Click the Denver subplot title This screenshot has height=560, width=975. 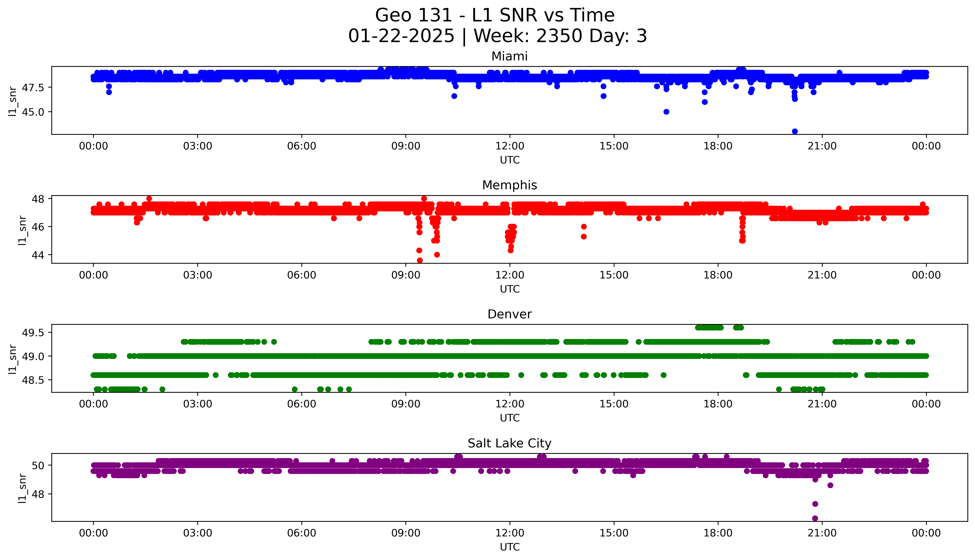tap(509, 314)
